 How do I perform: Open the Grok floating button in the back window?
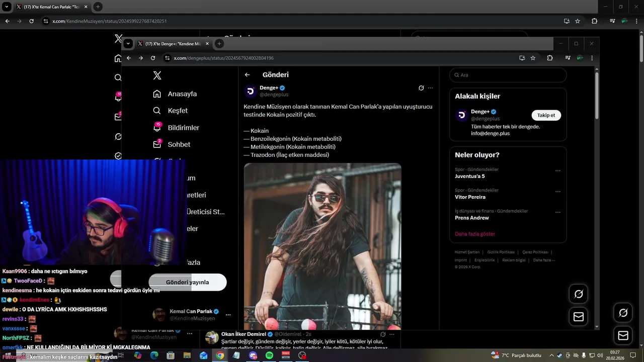(x=623, y=313)
